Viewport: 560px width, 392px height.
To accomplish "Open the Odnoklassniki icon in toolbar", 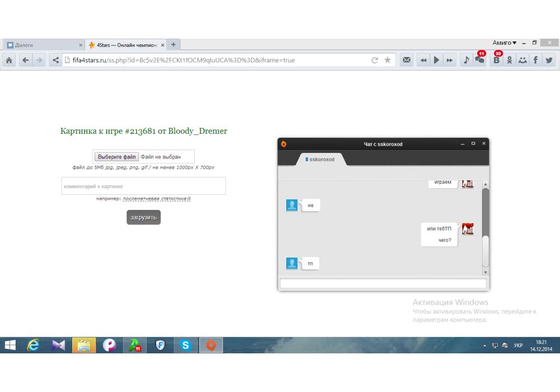I will click(510, 60).
